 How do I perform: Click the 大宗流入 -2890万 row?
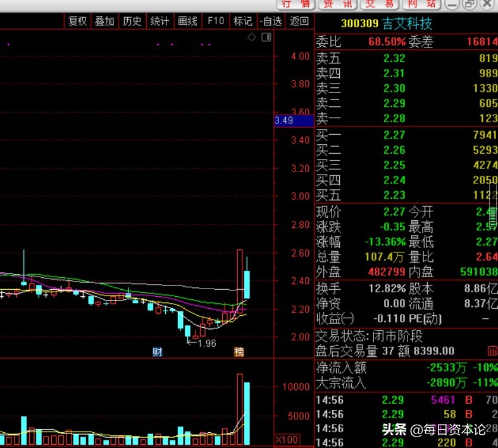point(406,383)
